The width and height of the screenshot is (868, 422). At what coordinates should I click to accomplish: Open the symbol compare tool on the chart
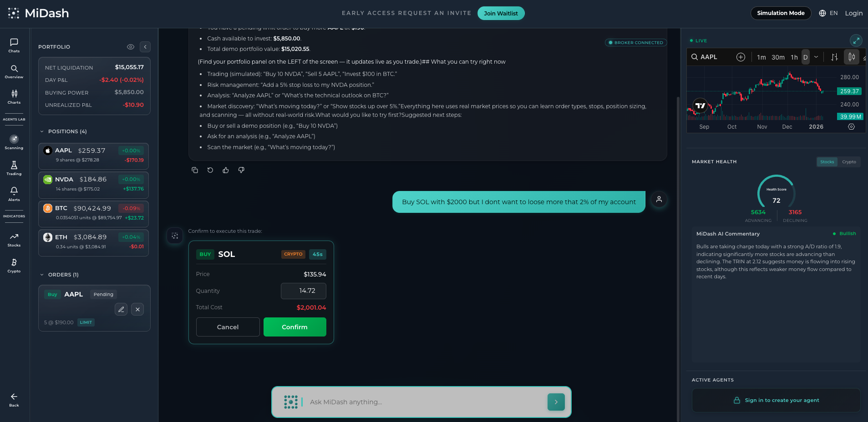[x=740, y=57]
